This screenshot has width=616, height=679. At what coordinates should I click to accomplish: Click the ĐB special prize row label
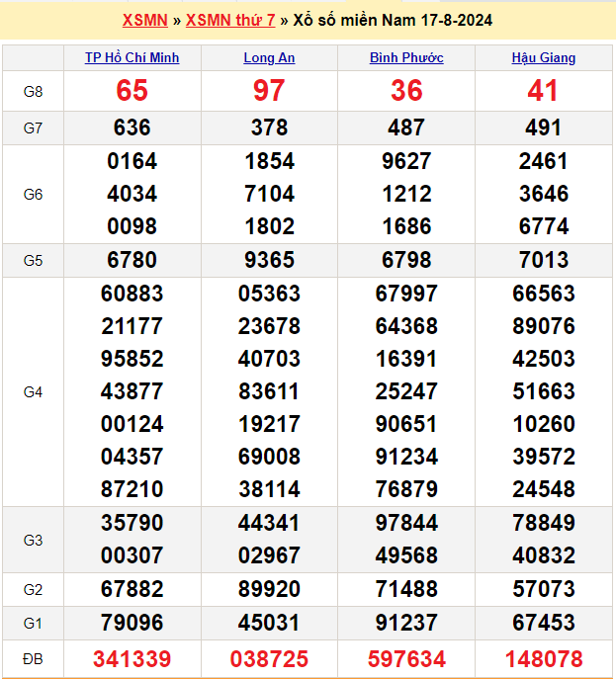pos(33,658)
